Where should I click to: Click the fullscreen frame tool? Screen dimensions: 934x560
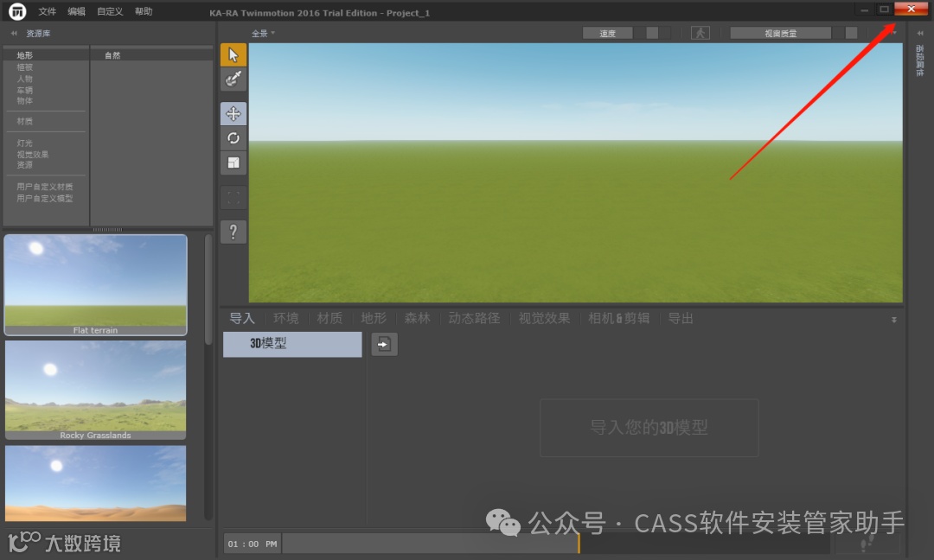[233, 198]
